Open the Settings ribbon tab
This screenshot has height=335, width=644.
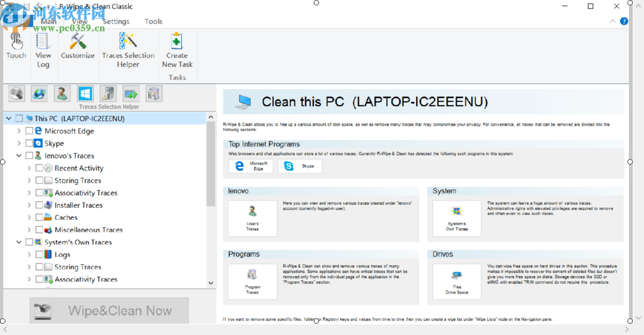(116, 22)
